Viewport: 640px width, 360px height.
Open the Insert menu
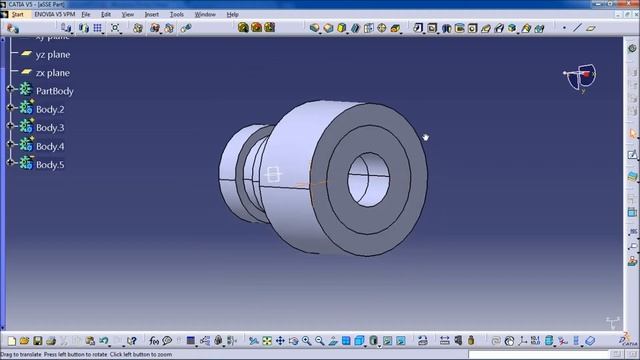(x=151, y=14)
